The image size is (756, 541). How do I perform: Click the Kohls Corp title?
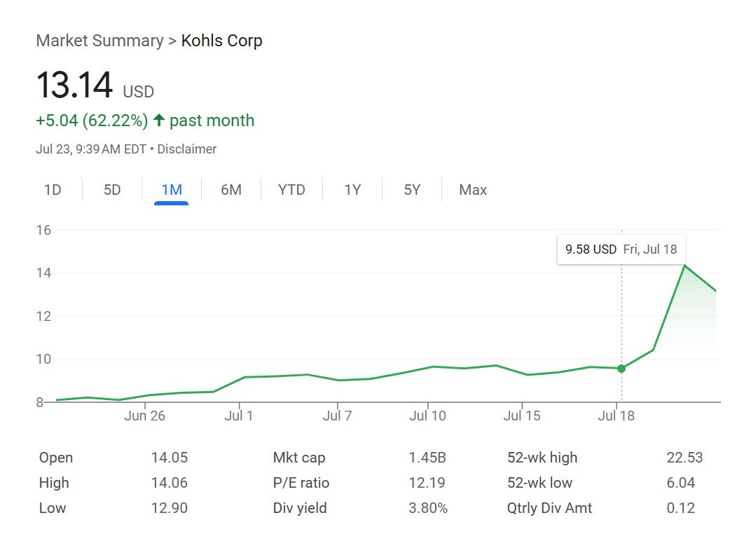pyautogui.click(x=222, y=41)
